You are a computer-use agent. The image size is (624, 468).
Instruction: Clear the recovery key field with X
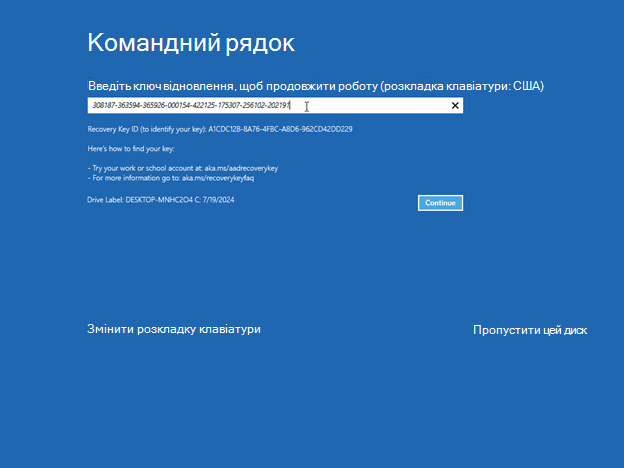[x=455, y=105]
